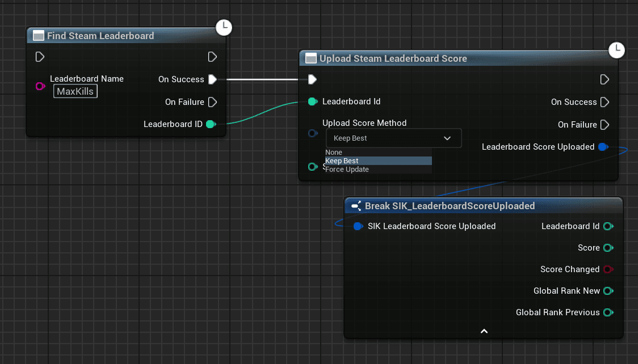Click the Global Rank Previous output pin
Viewport: 638px width, 364px height.
[608, 312]
